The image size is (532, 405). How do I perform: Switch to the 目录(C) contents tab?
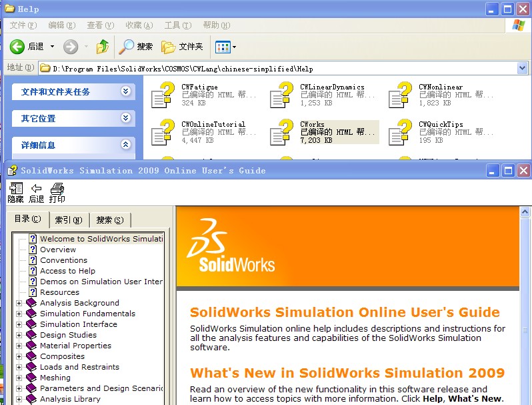pos(28,219)
